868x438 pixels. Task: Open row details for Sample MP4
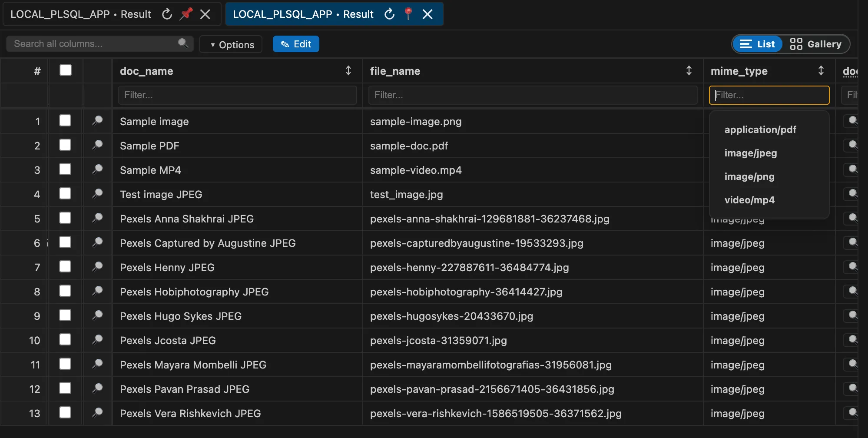(x=97, y=169)
